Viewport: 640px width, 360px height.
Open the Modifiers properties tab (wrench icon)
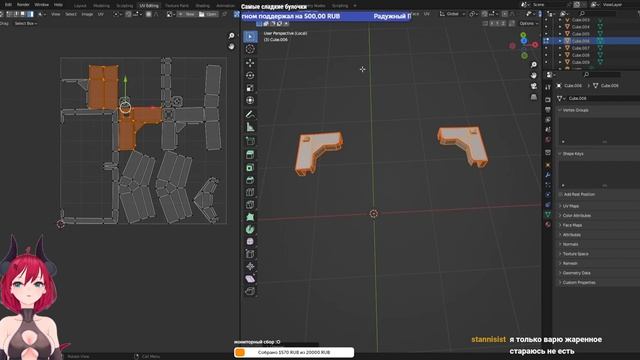pyautogui.click(x=548, y=175)
